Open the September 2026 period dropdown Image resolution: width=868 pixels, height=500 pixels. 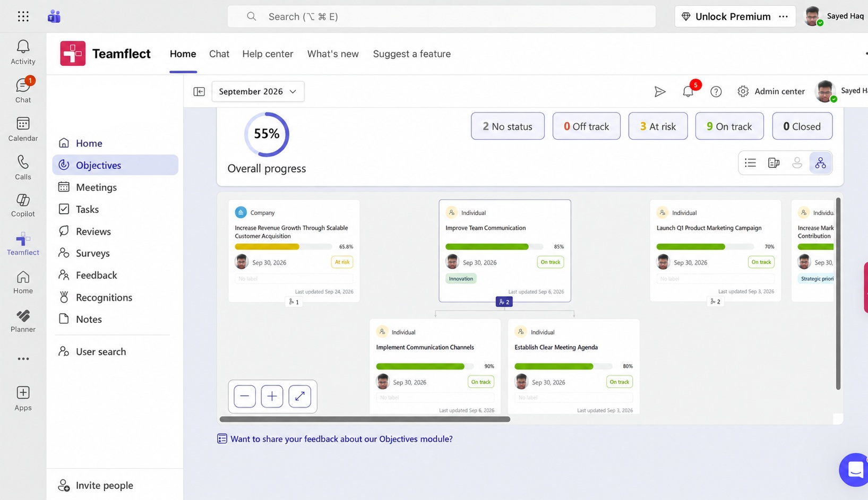[x=258, y=91]
